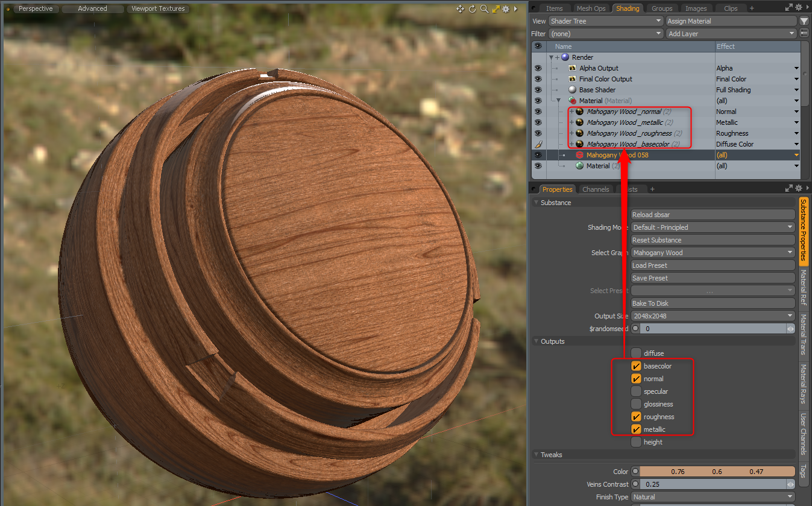Screen dimensions: 812x506
Task: Enable the specular output checkbox
Action: pyautogui.click(x=636, y=391)
